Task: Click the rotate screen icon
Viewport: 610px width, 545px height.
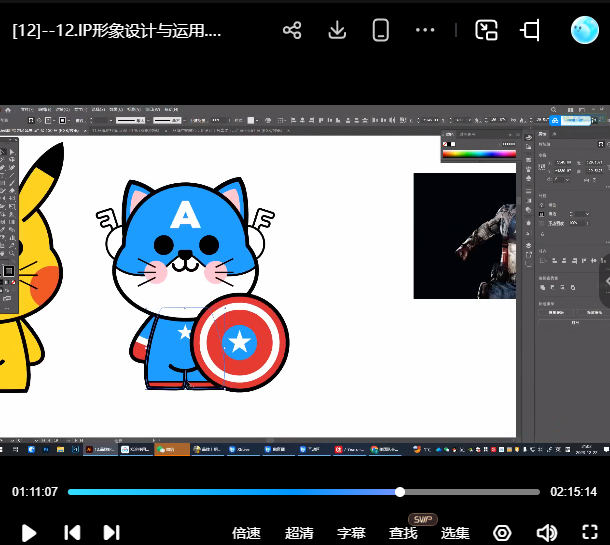Action: tap(530, 30)
